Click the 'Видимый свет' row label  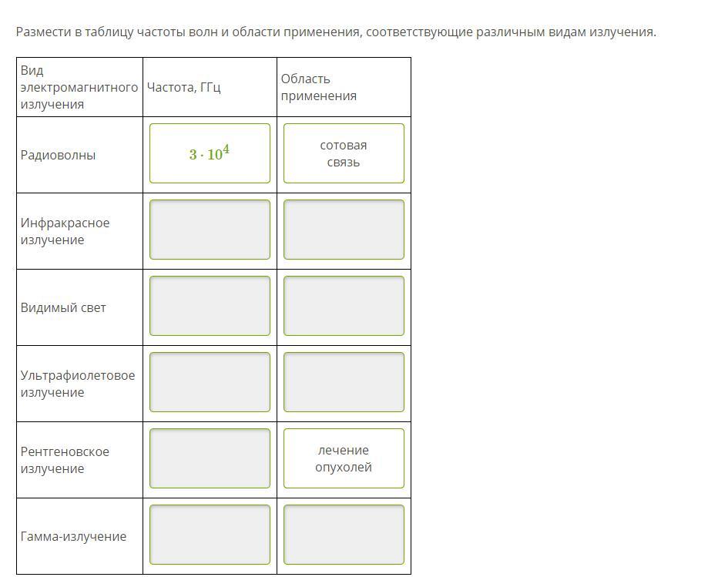tap(63, 307)
